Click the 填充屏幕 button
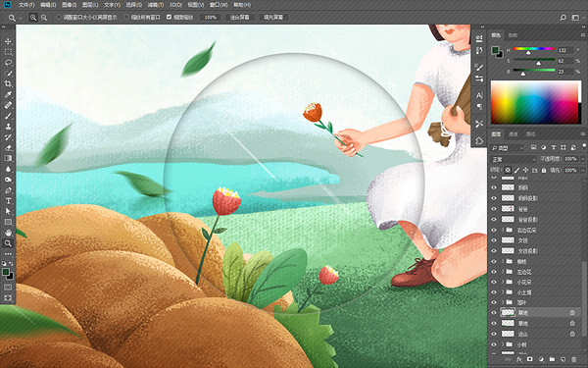The height and width of the screenshot is (368, 588). coord(273,18)
